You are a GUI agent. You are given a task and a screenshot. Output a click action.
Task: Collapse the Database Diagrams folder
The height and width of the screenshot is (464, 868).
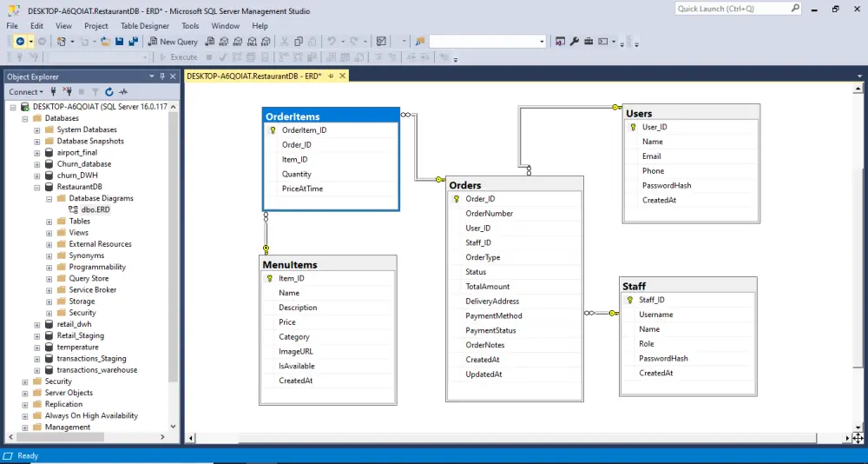pos(49,198)
